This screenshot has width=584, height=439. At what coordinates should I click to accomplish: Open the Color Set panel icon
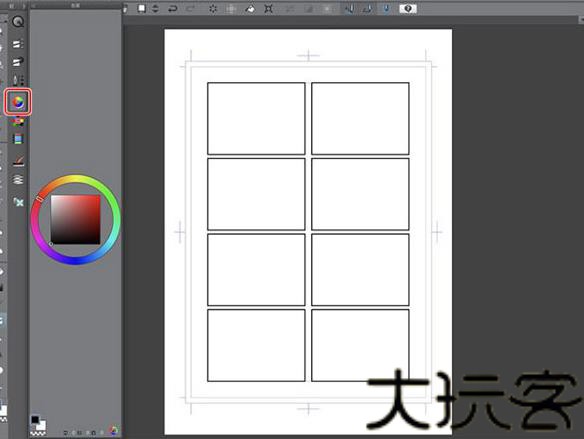pyautogui.click(x=18, y=121)
